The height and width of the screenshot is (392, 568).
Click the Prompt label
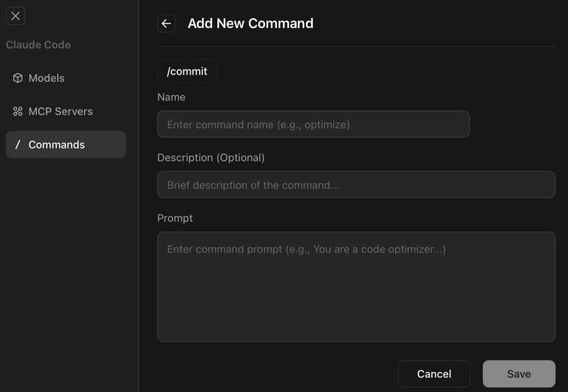point(175,218)
